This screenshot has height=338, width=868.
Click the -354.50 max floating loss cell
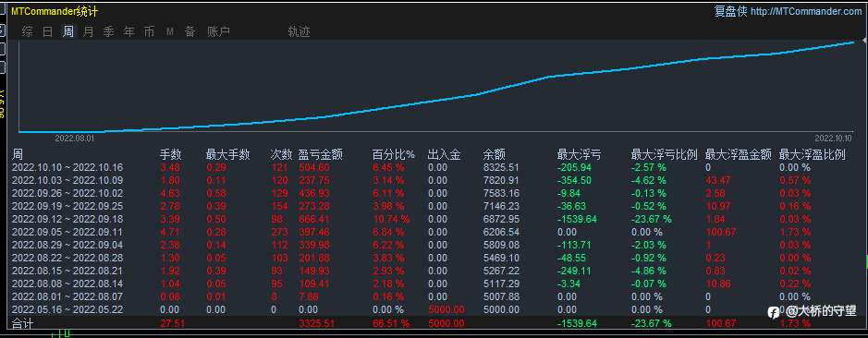(574, 180)
